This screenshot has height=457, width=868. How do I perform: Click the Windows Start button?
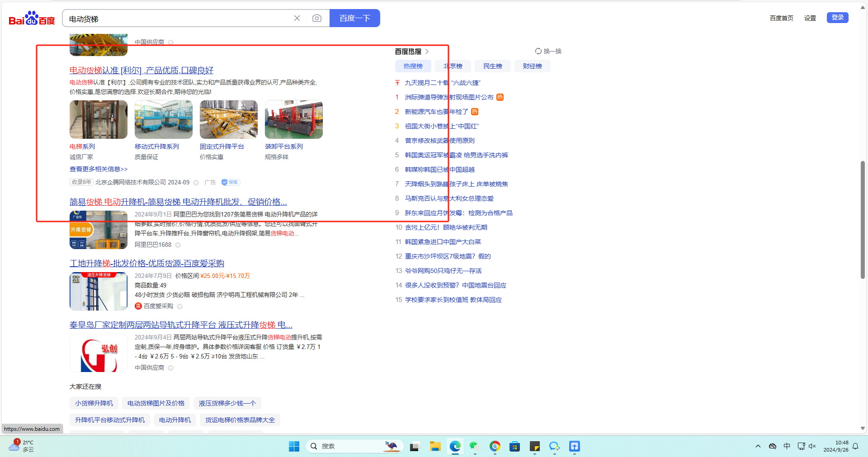click(x=294, y=447)
